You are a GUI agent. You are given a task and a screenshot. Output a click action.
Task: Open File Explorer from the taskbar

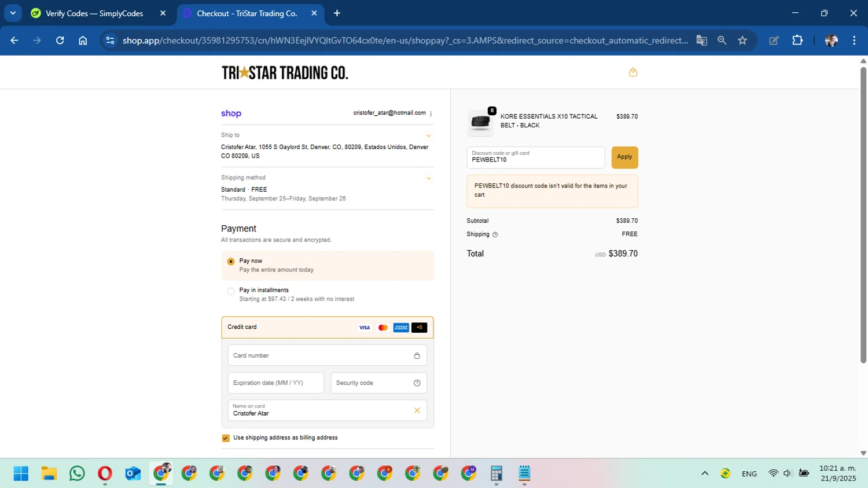click(x=49, y=474)
